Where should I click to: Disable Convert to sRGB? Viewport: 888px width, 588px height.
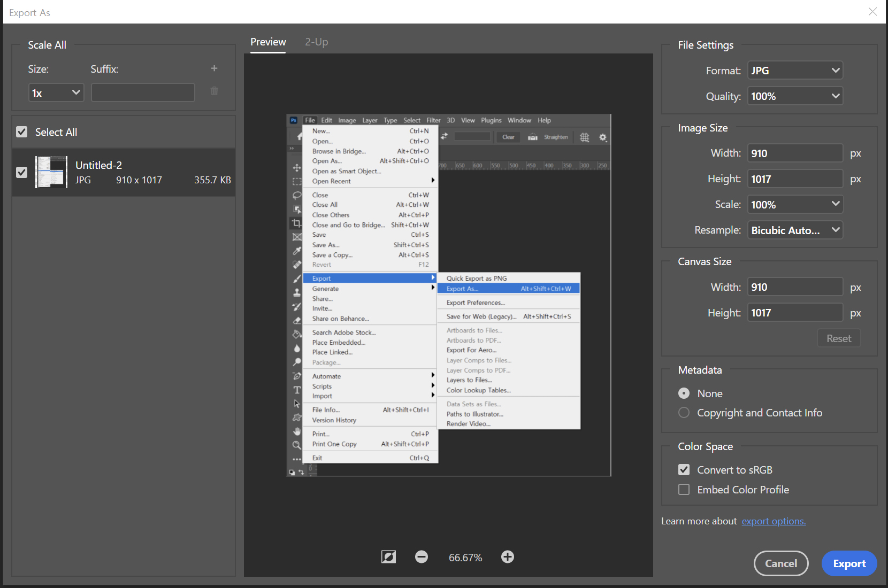tap(684, 470)
